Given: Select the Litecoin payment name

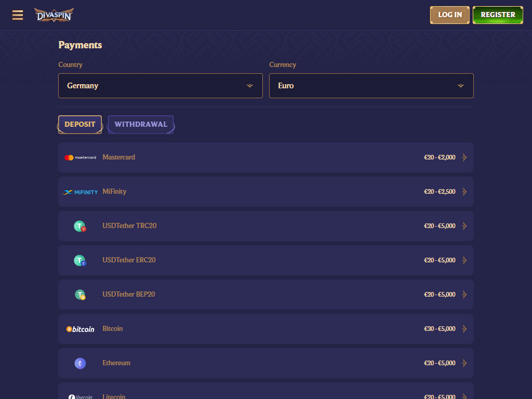Looking at the screenshot, I should 114,396.
